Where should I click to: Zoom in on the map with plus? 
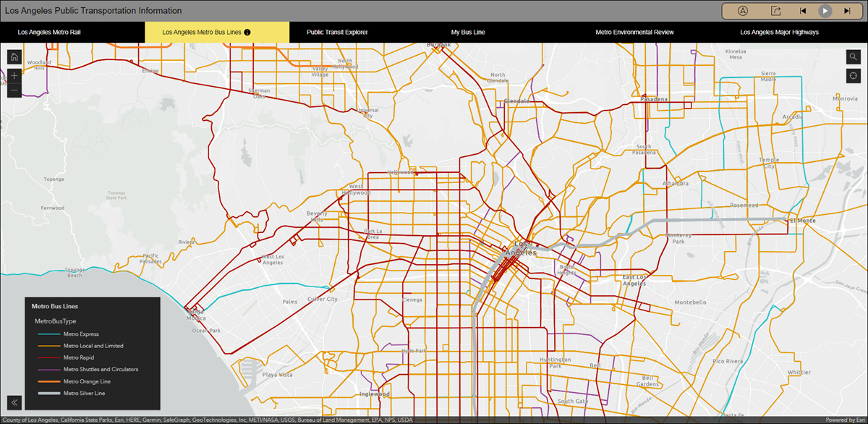tap(14, 75)
